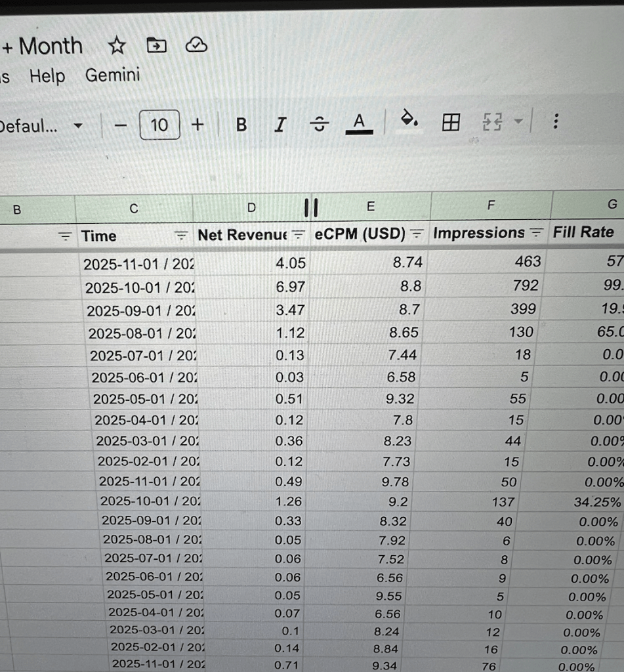Screen dimensions: 624x672
Task: Open the fill color paint bucket
Action: click(x=409, y=119)
